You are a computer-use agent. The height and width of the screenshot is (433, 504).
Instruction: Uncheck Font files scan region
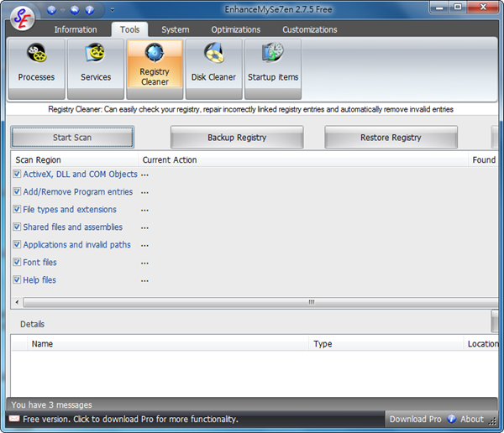[x=17, y=263]
